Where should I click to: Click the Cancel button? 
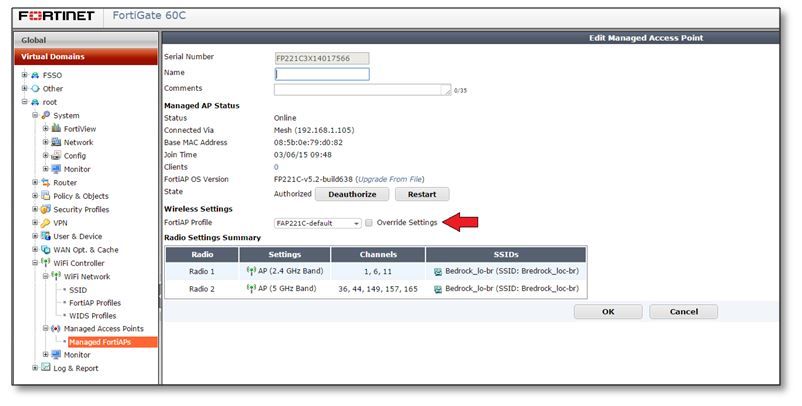[683, 312]
